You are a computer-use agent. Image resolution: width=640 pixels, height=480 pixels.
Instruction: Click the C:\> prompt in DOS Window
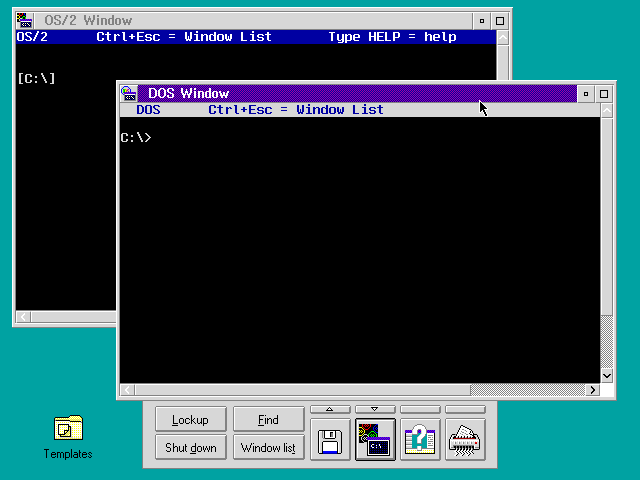point(136,138)
